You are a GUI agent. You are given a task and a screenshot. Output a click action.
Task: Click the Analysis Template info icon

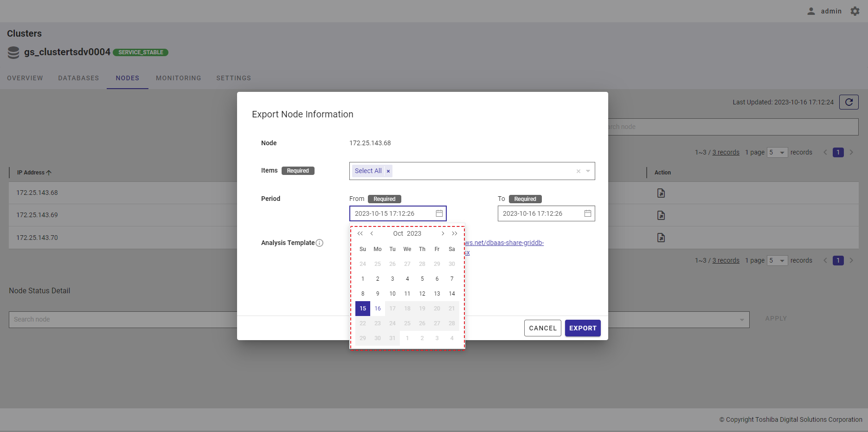click(x=320, y=243)
